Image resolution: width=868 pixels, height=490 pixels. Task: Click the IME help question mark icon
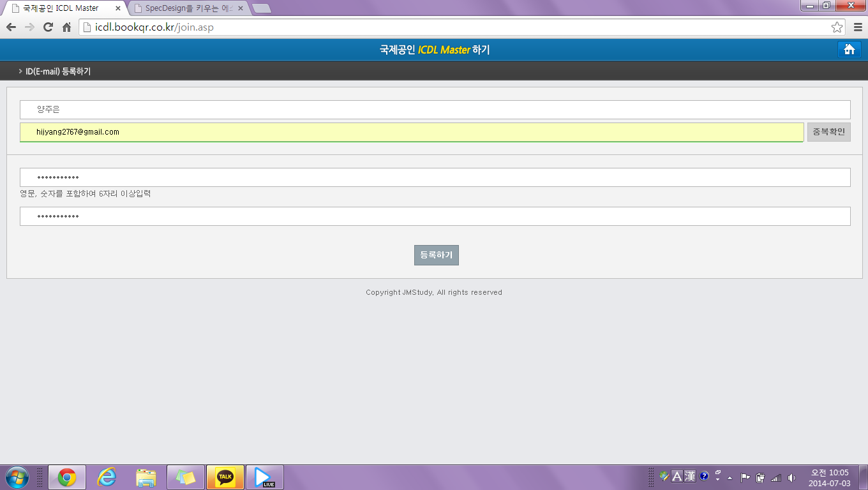tap(704, 476)
